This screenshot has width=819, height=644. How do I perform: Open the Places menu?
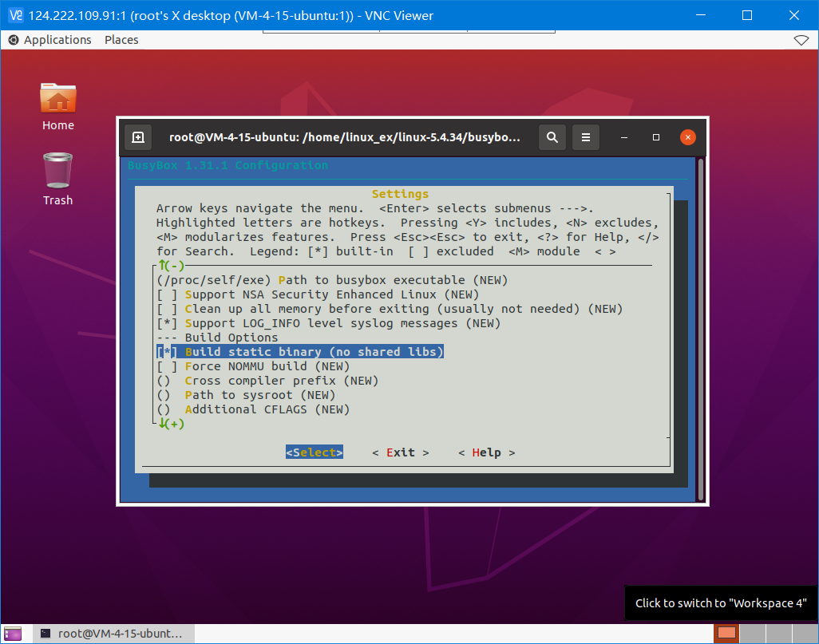pos(121,40)
